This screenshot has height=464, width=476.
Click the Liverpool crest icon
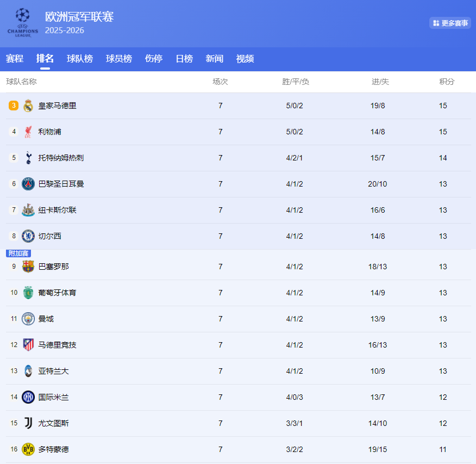pos(28,132)
